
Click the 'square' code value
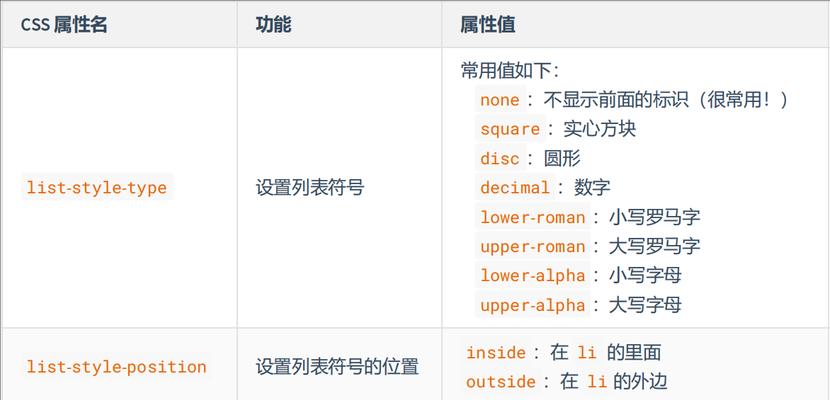pyautogui.click(x=510, y=129)
